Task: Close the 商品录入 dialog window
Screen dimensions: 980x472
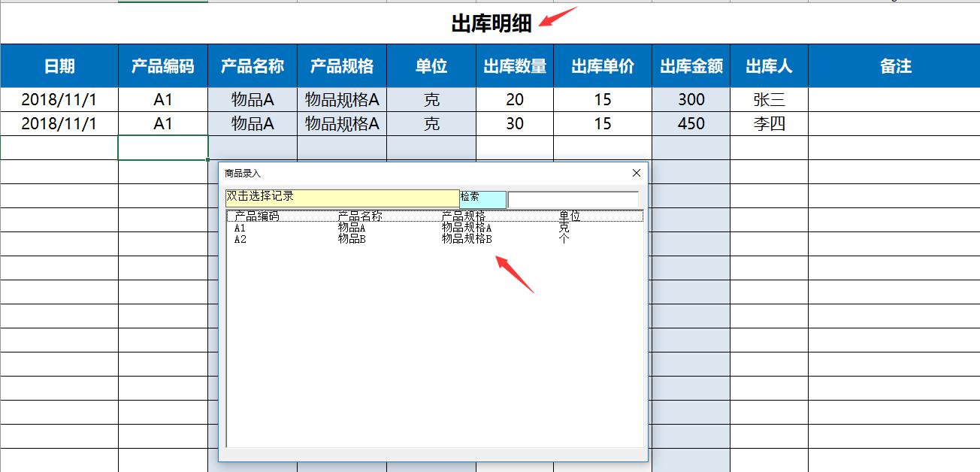Action: pos(636,172)
